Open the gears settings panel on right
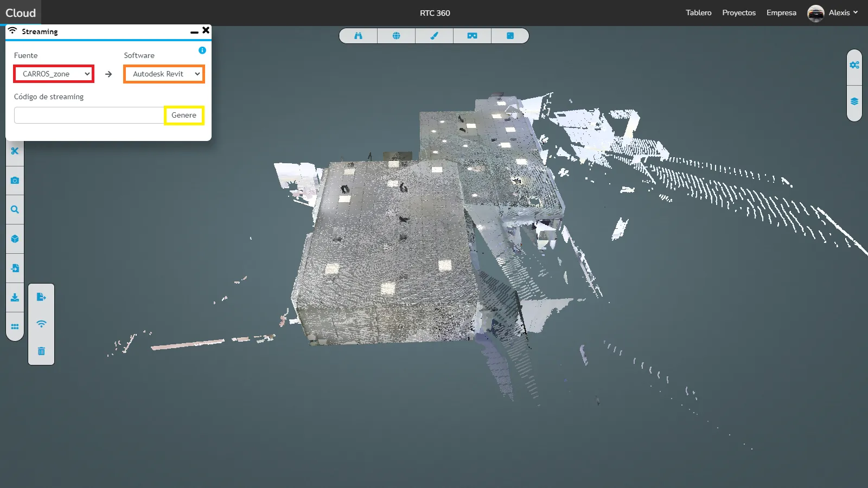This screenshot has height=488, width=868. [854, 65]
